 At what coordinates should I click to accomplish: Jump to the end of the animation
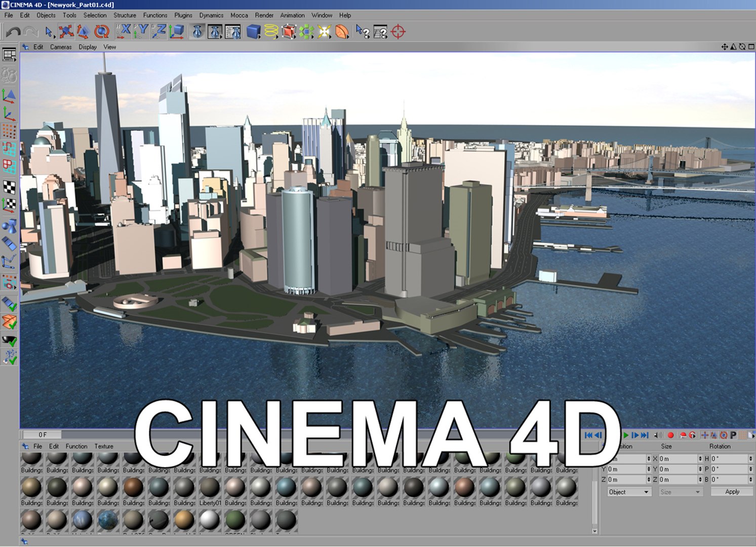pyautogui.click(x=645, y=435)
